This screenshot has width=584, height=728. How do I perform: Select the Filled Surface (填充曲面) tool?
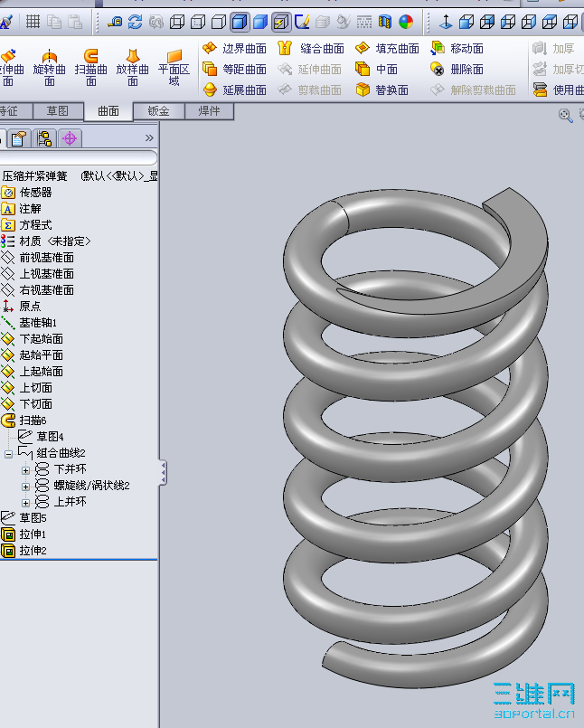(x=387, y=48)
